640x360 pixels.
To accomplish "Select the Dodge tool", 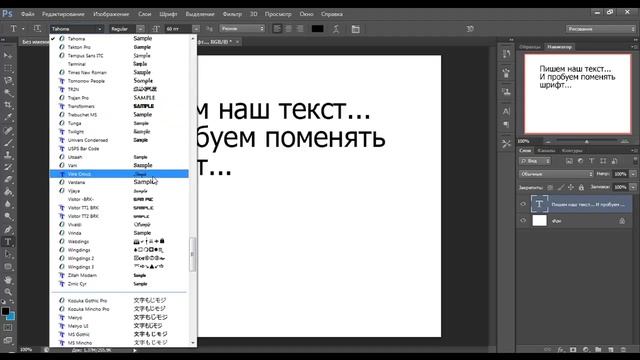I will (8, 216).
